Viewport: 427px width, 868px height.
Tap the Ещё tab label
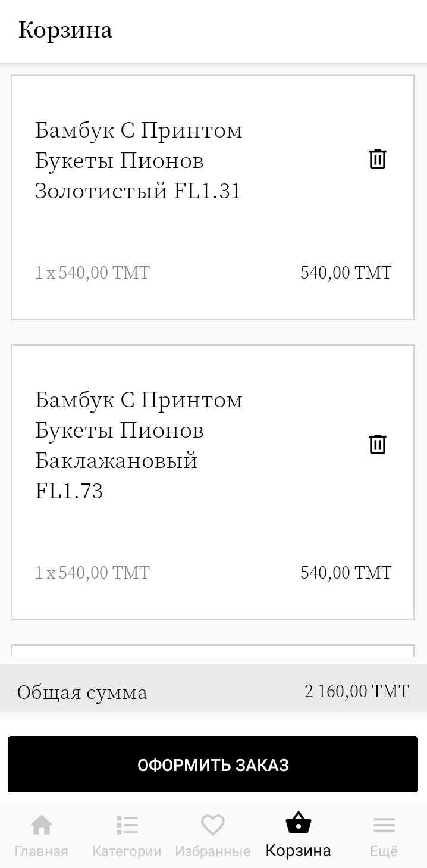(384, 851)
